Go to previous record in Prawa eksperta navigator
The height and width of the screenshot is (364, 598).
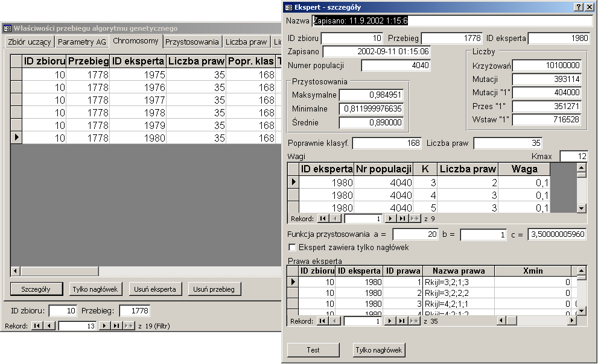point(335,321)
